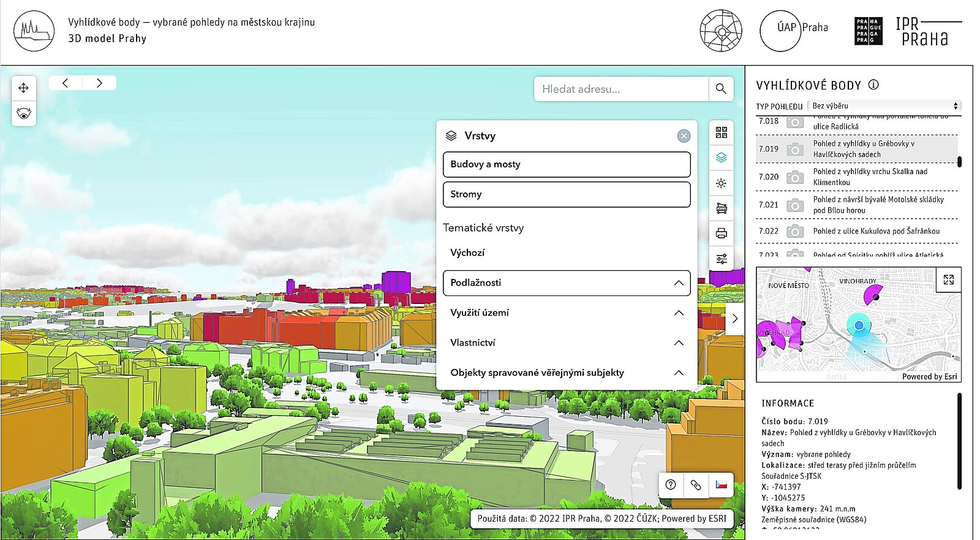Open the Typ pohledu dropdown
Screen dimensions: 980x540
[884, 106]
